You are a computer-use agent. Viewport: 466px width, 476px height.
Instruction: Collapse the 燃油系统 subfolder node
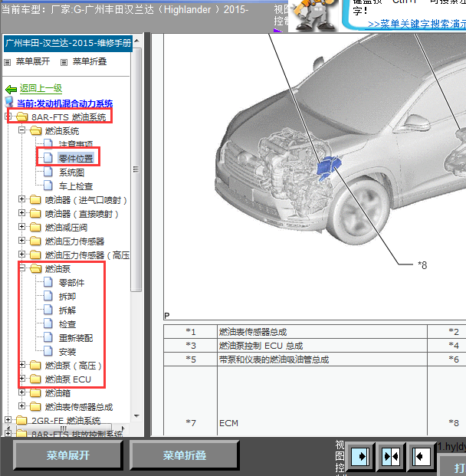[x=21, y=130]
